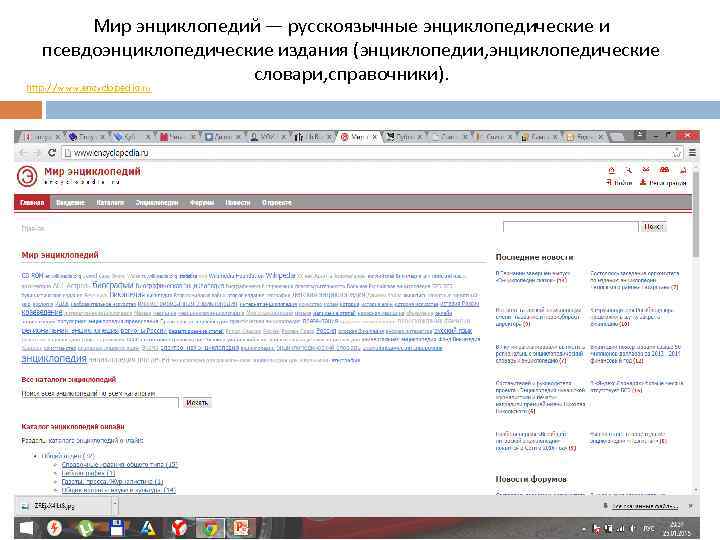The width and height of the screenshot is (720, 540).
Task: Click the Мир энциклопедий round logo
Action: point(27,176)
